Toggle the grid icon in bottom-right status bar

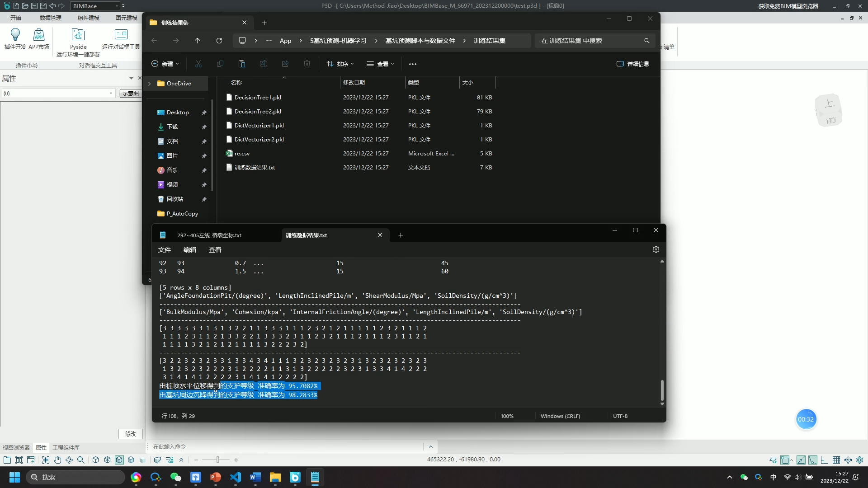(836, 460)
